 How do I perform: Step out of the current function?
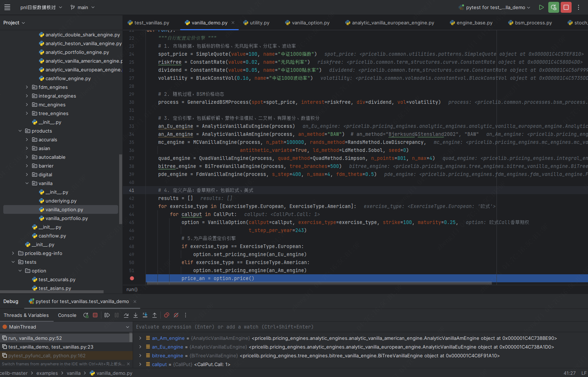pos(155,315)
